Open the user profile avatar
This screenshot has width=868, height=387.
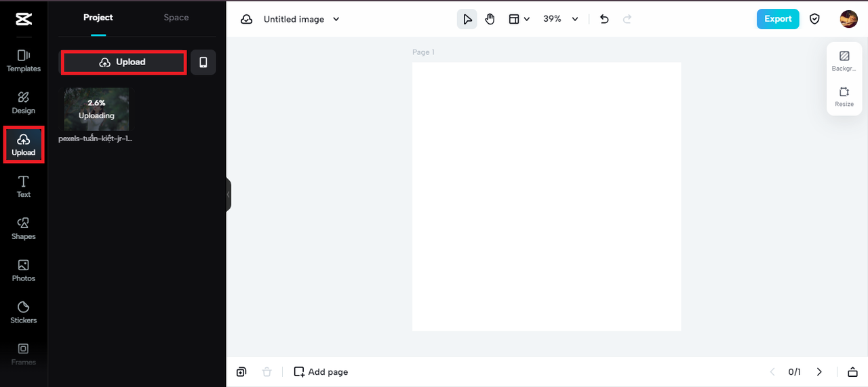pos(849,19)
